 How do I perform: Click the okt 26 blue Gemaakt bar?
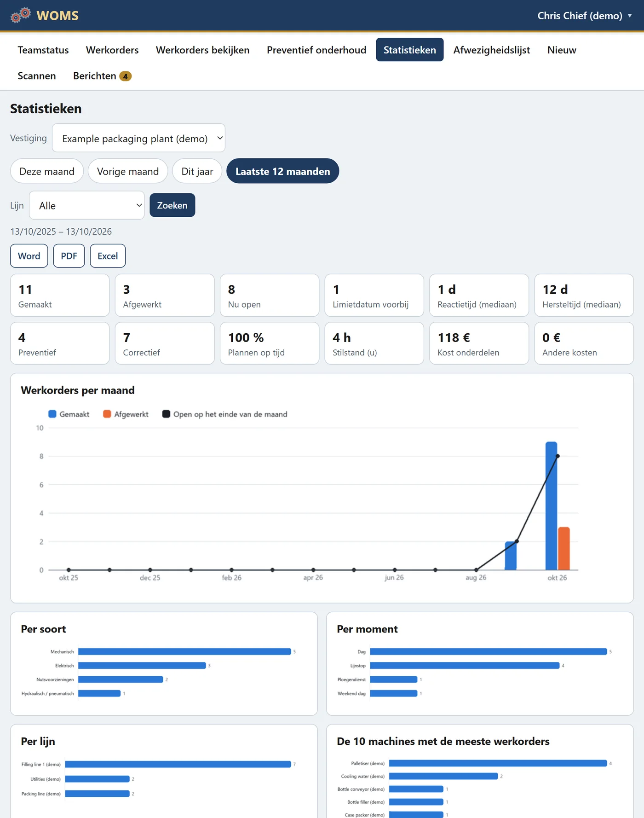coord(551,506)
